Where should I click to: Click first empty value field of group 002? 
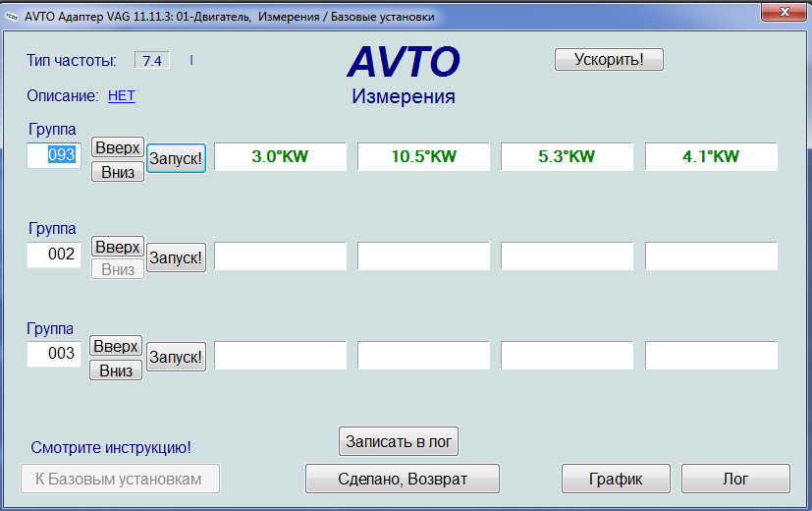point(280,255)
